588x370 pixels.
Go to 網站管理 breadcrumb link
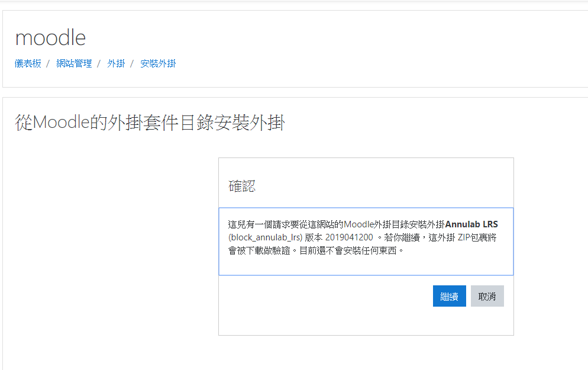click(75, 63)
